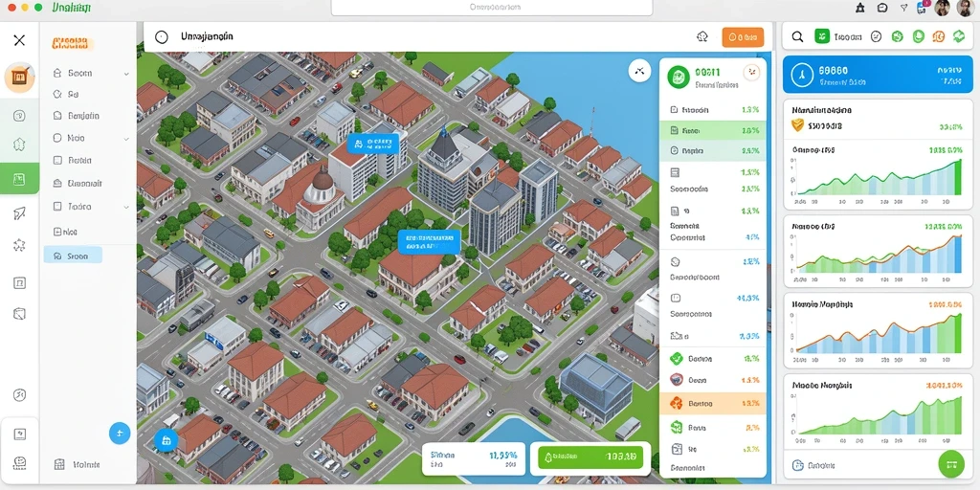Open the bottom sidebar item with the grid icon
This screenshot has width=980, height=490.
coord(78,464)
